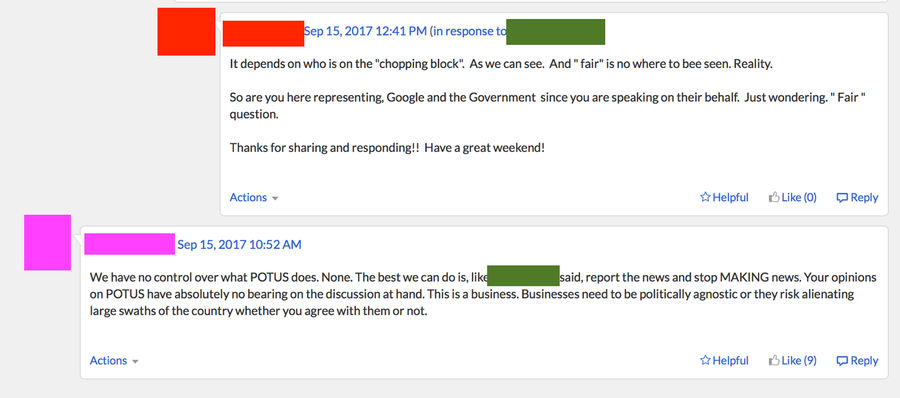Click speech bubble icon in the 12:41 PM comment
900x398 pixels.
842,198
